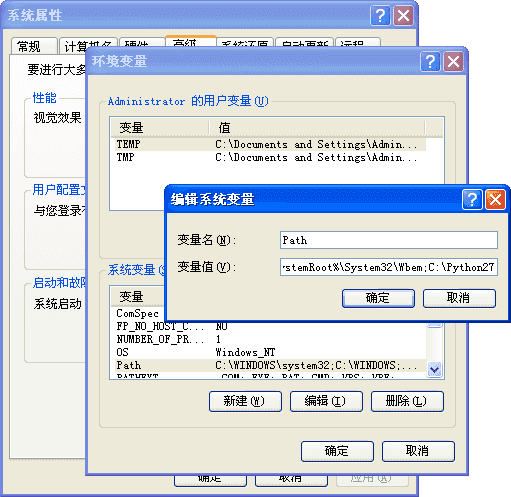Click the variable name field containing Path
This screenshot has height=497, width=511.
[389, 240]
